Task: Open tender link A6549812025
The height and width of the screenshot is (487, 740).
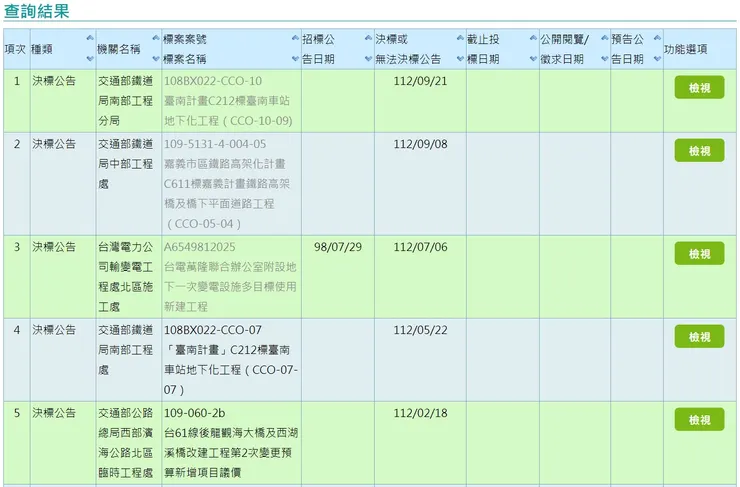Action: 199,247
